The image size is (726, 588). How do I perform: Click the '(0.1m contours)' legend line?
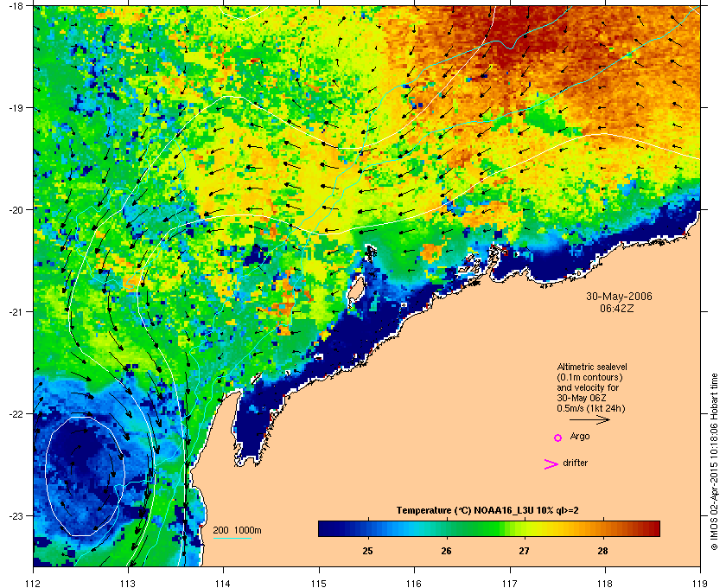tap(589, 377)
